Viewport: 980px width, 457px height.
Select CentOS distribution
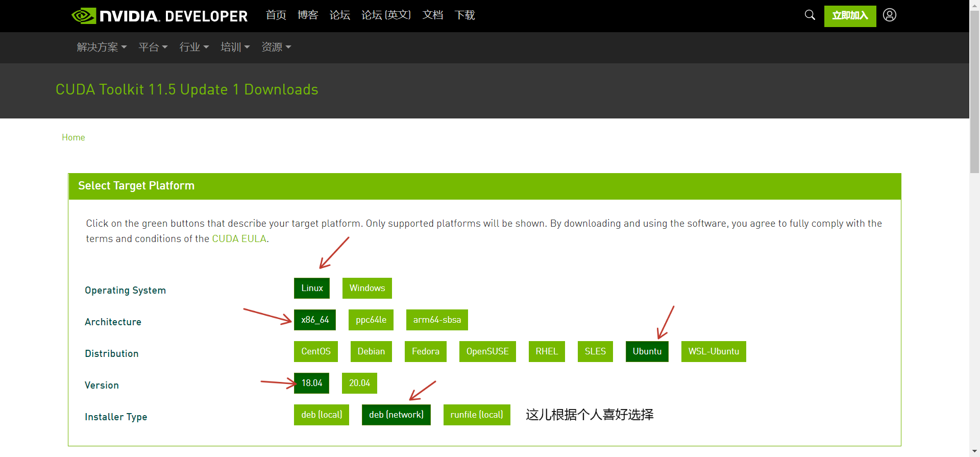click(316, 351)
